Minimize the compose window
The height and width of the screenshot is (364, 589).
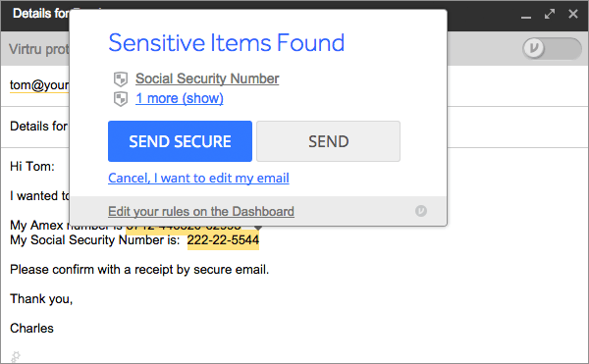[526, 17]
